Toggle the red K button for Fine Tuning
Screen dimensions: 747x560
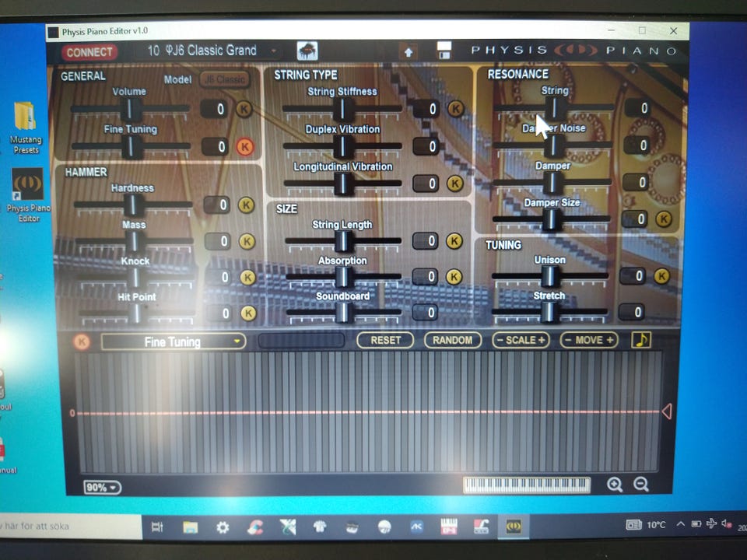click(245, 147)
